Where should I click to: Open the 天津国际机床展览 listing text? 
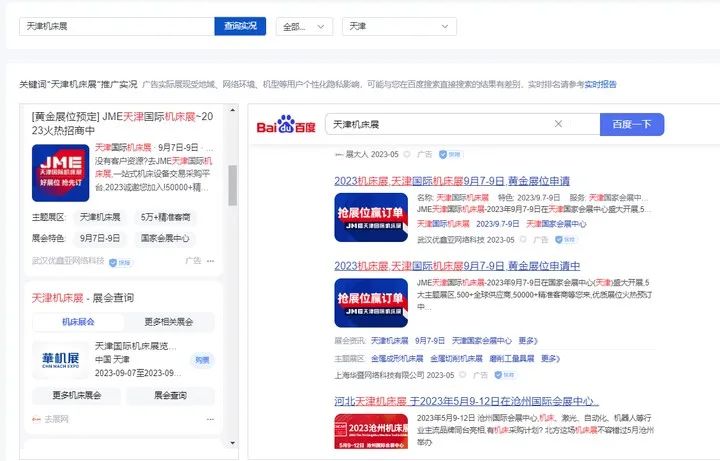(135, 346)
